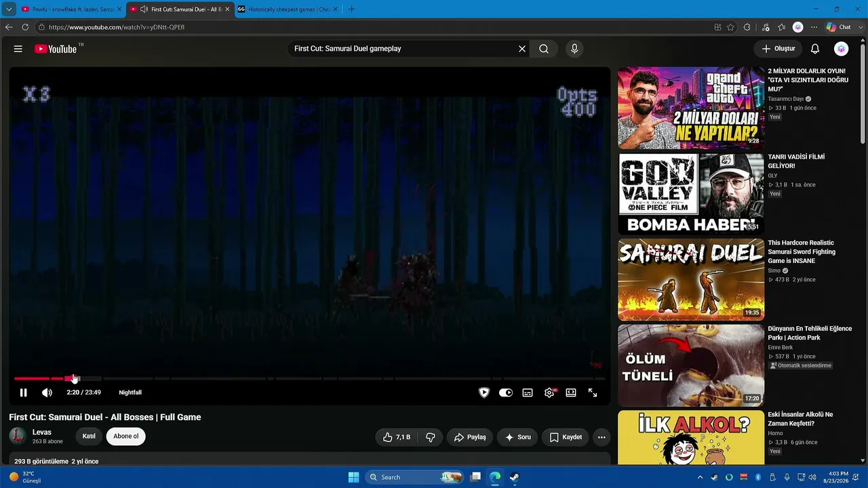The width and height of the screenshot is (868, 488).
Task: Open more actions menu below video
Action: pyautogui.click(x=601, y=437)
